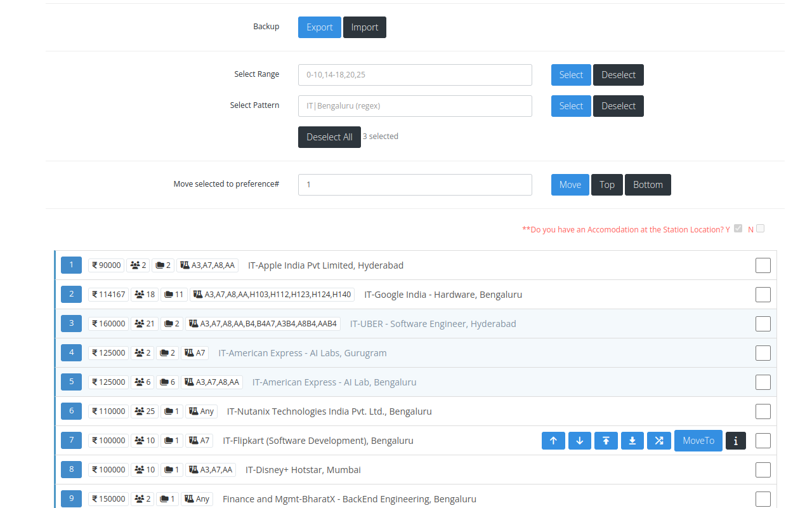Click the text IT-UBER - Software Engineer, Hyderabad
Viewport: 812px width, 508px height.
pyautogui.click(x=433, y=324)
